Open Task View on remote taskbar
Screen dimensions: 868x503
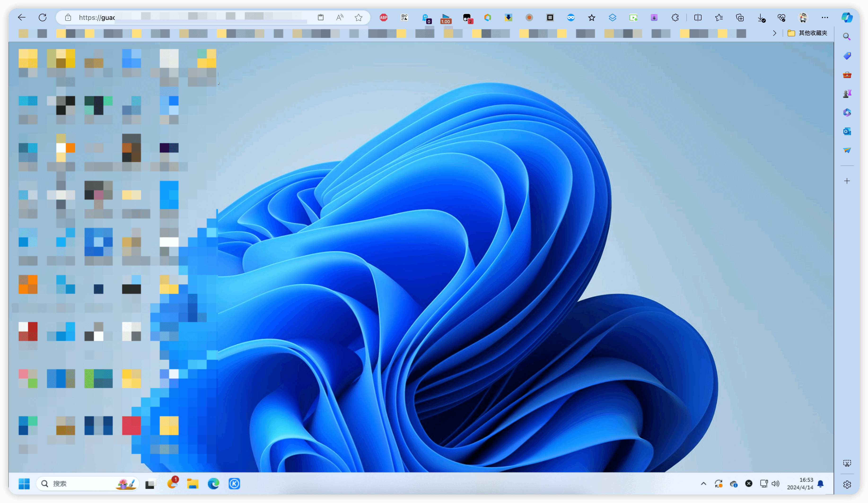tap(150, 484)
